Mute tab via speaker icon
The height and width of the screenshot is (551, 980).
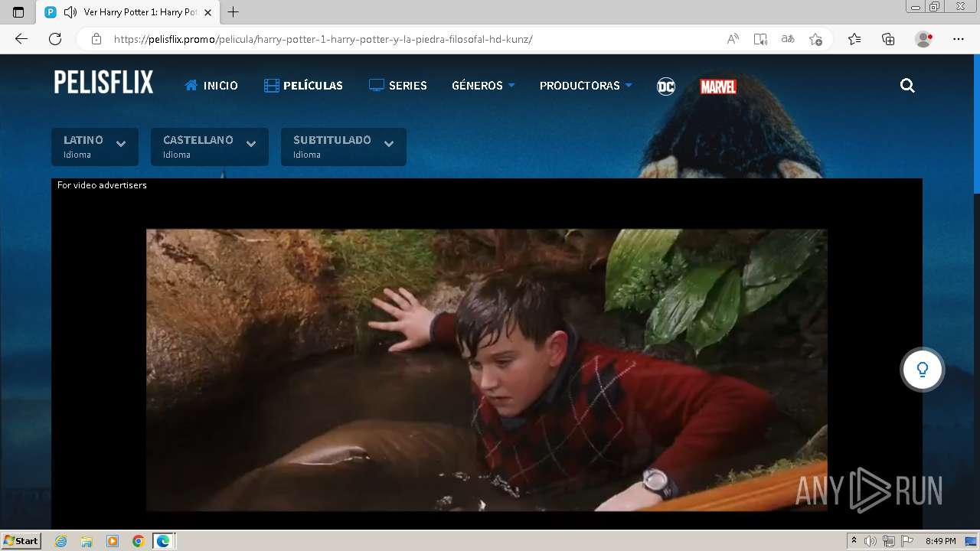[70, 12]
